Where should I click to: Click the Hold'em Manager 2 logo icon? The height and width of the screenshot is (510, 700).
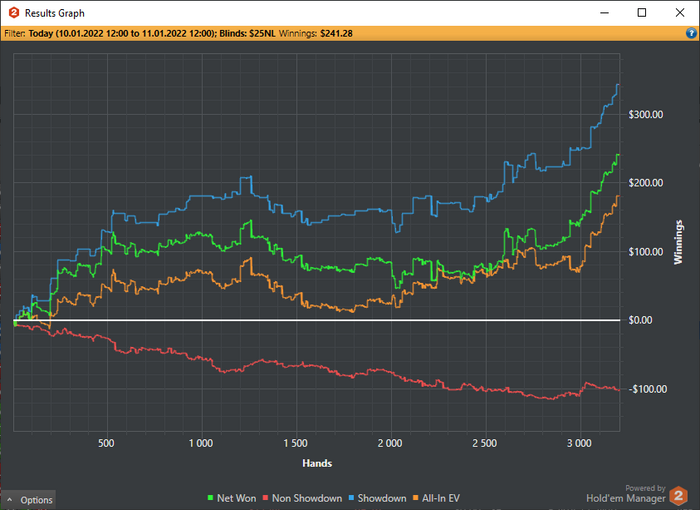coord(679,496)
